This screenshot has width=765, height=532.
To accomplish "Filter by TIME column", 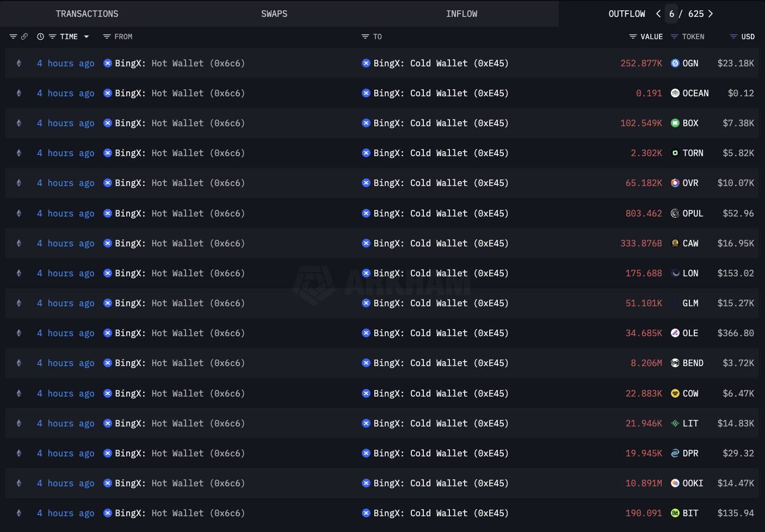I will pos(52,36).
